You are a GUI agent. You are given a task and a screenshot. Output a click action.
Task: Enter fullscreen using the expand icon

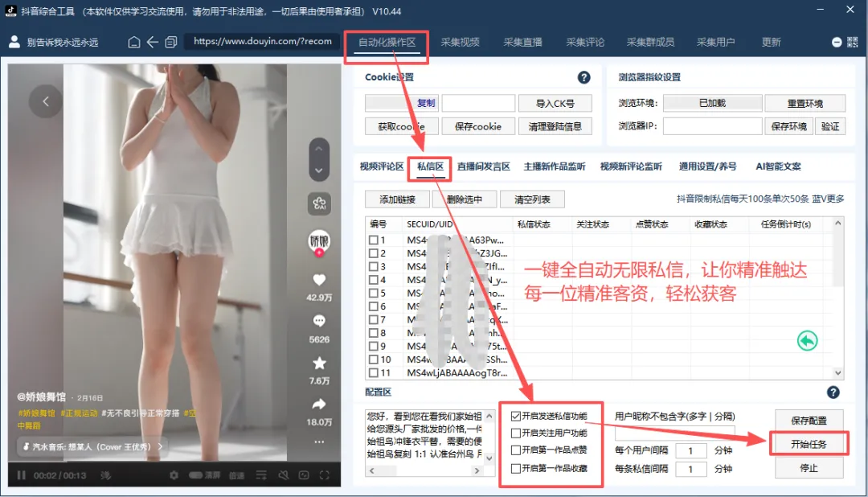[323, 475]
